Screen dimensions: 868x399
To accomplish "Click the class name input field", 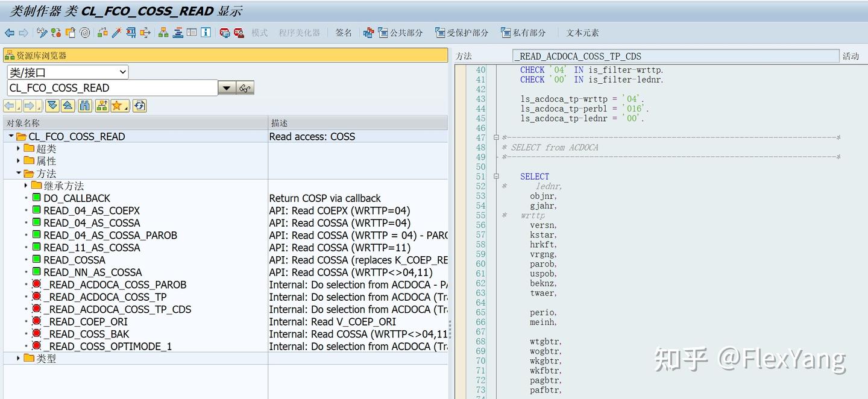I will tap(112, 88).
